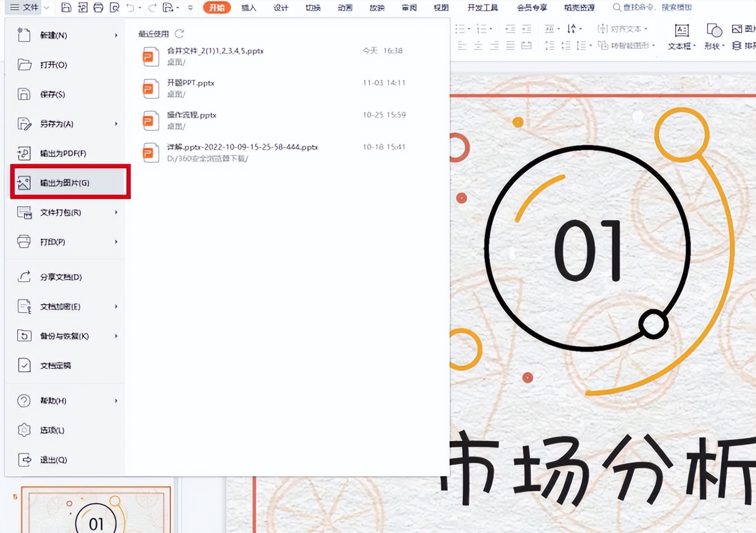Click the print icon in quick access toolbar
Image resolution: width=756 pixels, height=533 pixels.
98,7
